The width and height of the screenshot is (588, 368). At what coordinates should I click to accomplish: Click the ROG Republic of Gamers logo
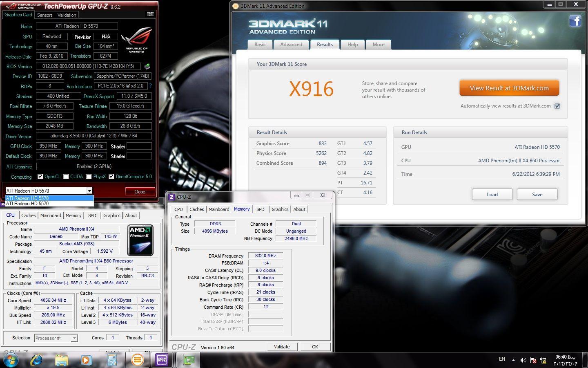coord(136,40)
